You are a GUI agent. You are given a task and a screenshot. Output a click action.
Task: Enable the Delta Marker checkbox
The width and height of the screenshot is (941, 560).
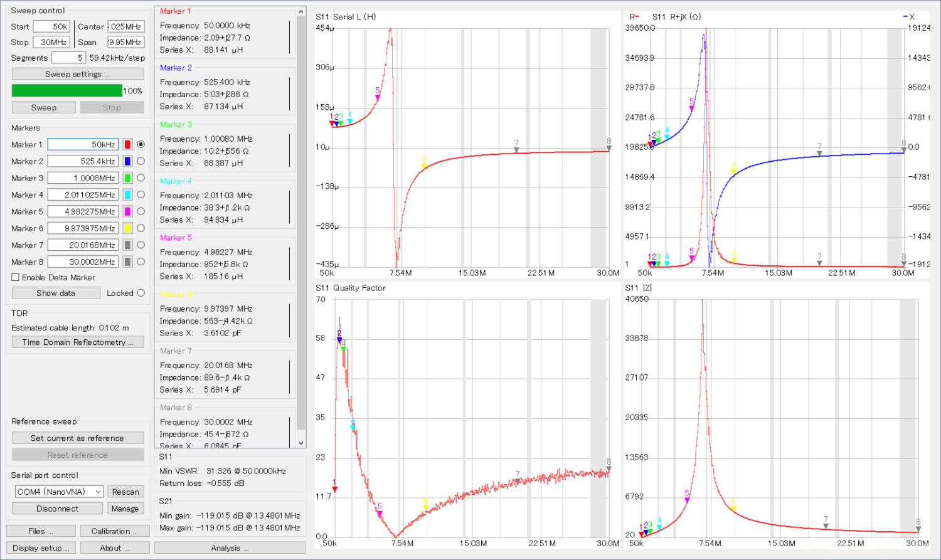[16, 277]
